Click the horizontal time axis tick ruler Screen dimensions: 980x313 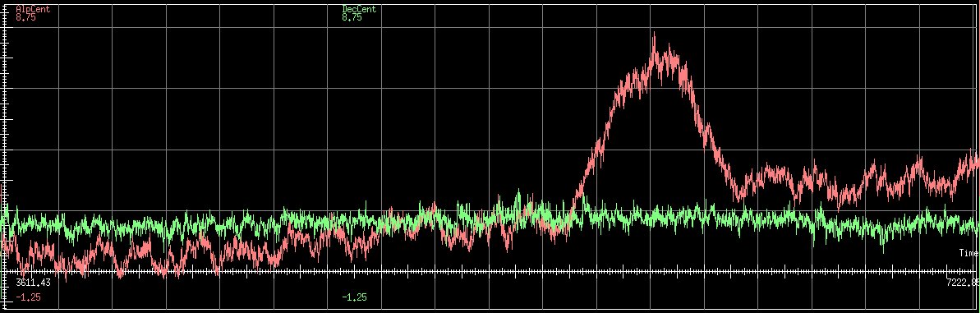[490, 273]
